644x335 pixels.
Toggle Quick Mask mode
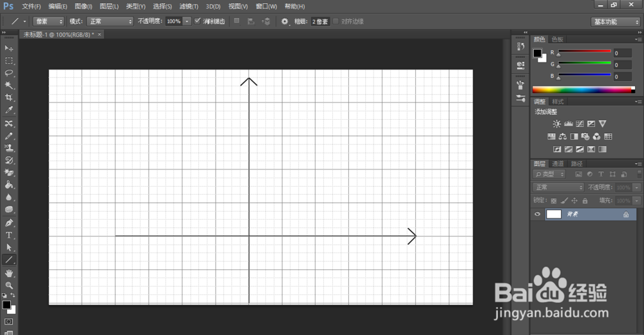(8, 322)
